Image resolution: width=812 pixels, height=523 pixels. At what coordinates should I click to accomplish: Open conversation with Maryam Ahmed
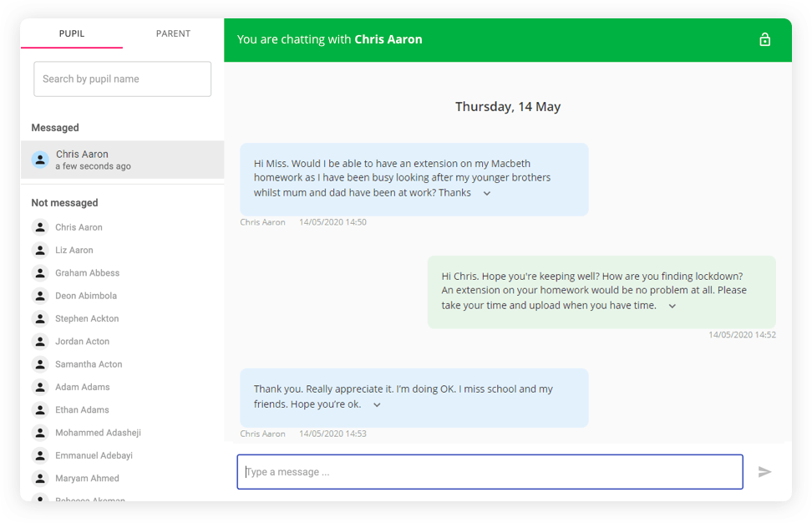(x=87, y=479)
